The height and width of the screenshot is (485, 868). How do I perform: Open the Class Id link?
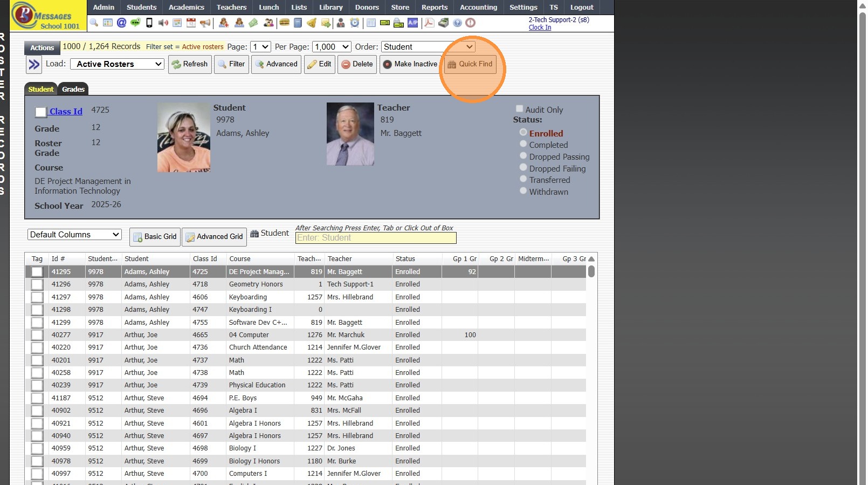tap(66, 112)
